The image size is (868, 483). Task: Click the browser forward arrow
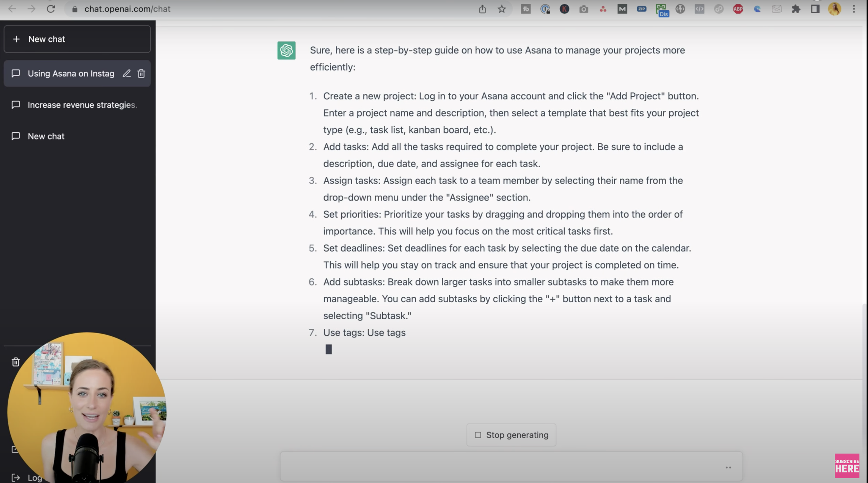[x=32, y=9]
